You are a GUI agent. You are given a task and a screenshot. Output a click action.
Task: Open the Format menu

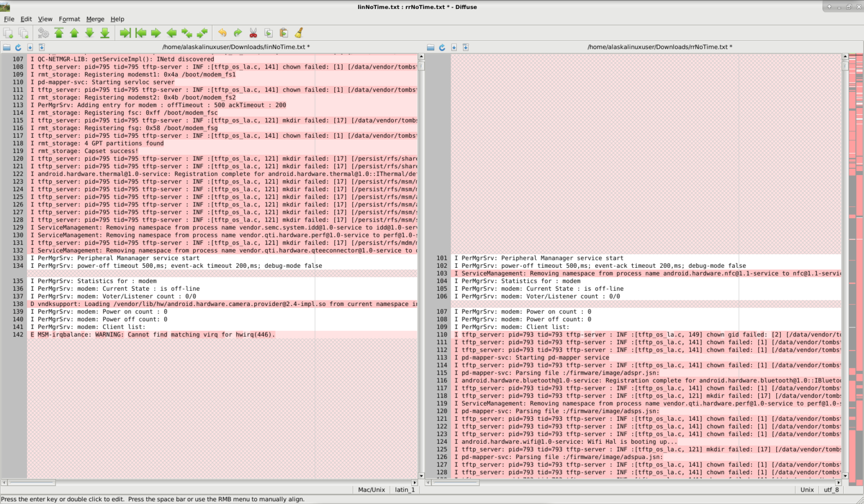click(x=69, y=19)
